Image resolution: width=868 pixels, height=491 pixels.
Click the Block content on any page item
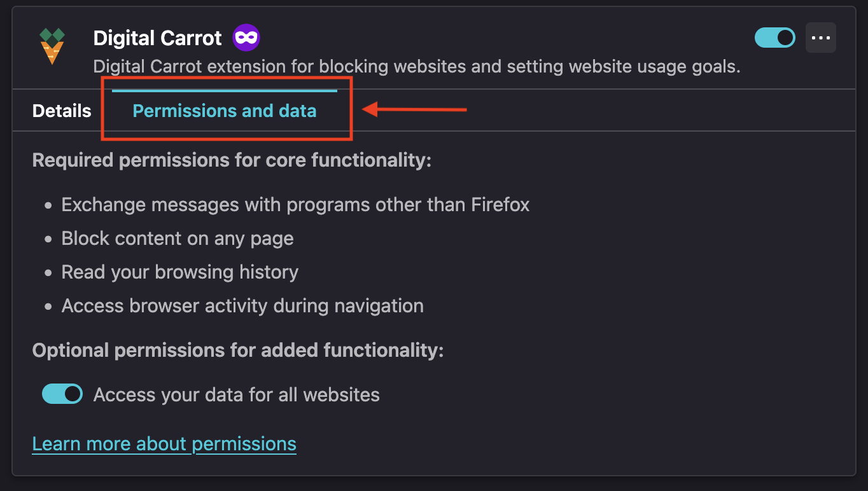coord(178,239)
